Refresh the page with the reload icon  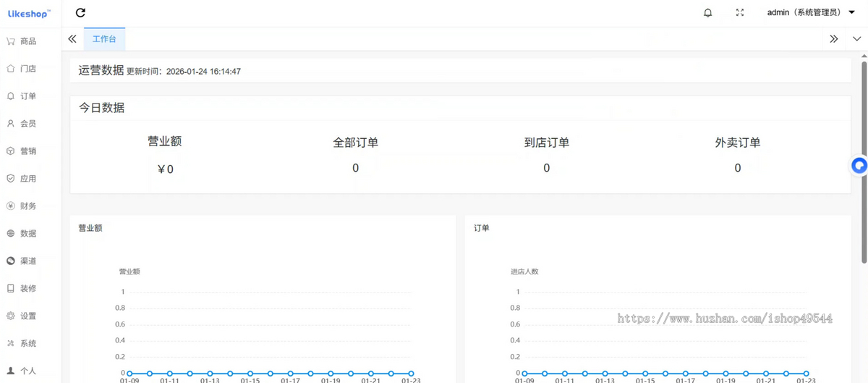pos(80,12)
